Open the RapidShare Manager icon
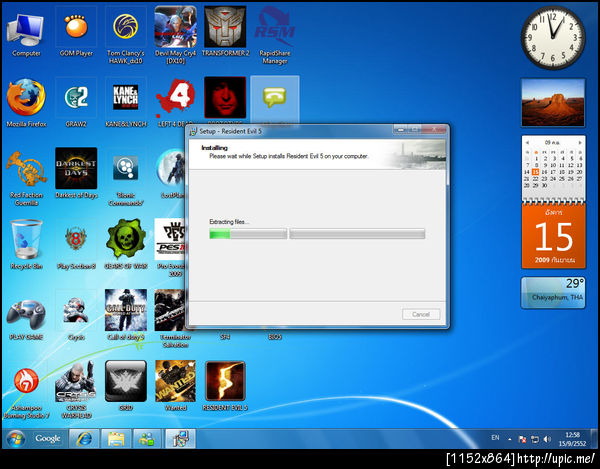The width and height of the screenshot is (600, 469). 275,36
